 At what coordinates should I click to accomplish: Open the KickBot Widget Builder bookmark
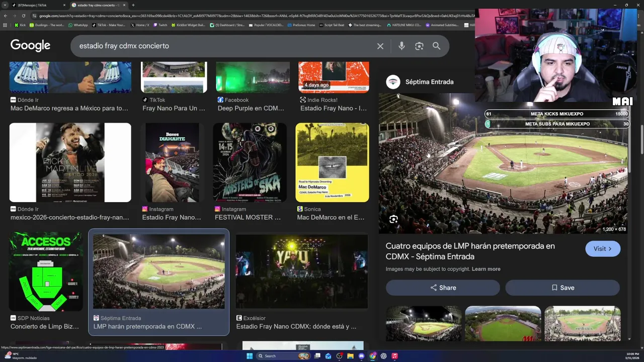pos(189,25)
